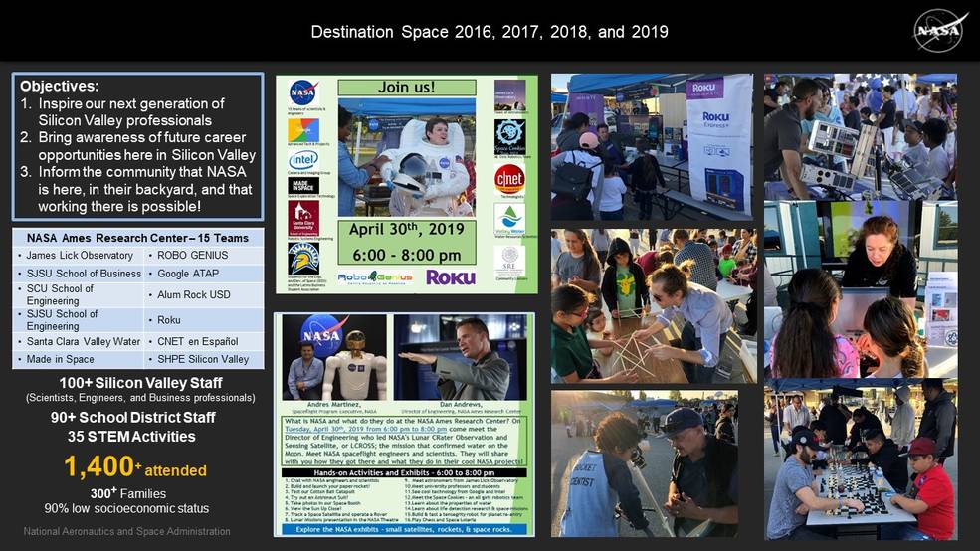Click 'Explore the NASA exhibits' blue footer bar

pos(404,529)
